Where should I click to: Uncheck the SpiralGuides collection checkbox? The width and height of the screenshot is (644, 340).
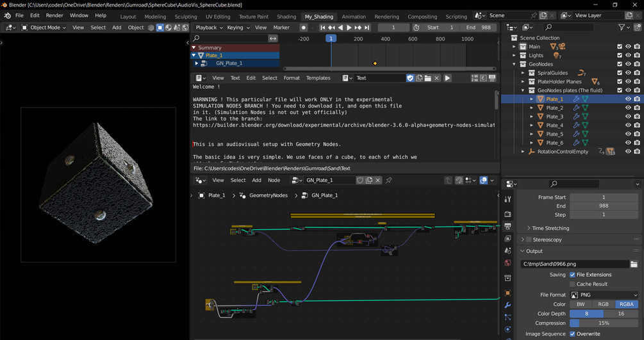coord(620,73)
